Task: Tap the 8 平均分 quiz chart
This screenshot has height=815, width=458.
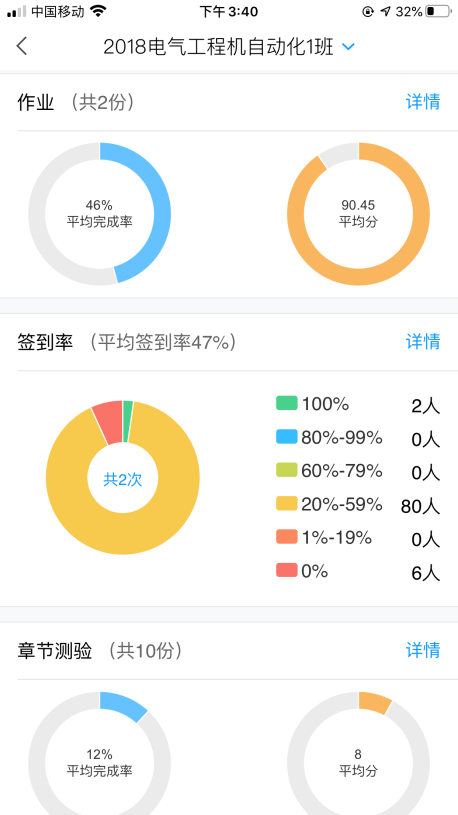Action: [x=358, y=761]
